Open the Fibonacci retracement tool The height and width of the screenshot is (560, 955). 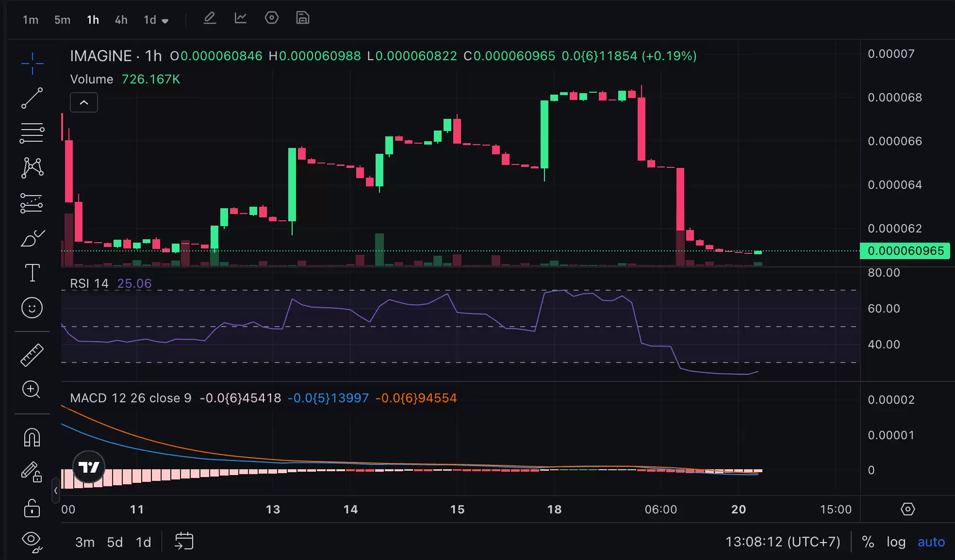coord(32,133)
